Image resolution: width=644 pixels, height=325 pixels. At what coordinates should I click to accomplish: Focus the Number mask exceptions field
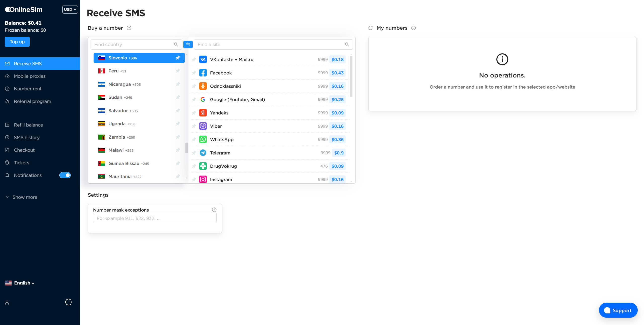(x=155, y=218)
